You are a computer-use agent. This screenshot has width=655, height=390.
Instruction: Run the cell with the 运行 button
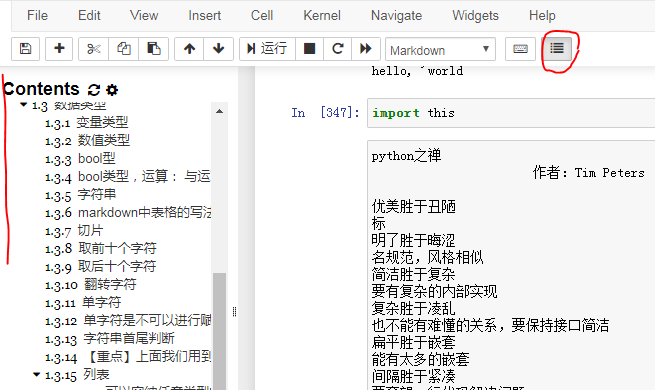pos(267,49)
